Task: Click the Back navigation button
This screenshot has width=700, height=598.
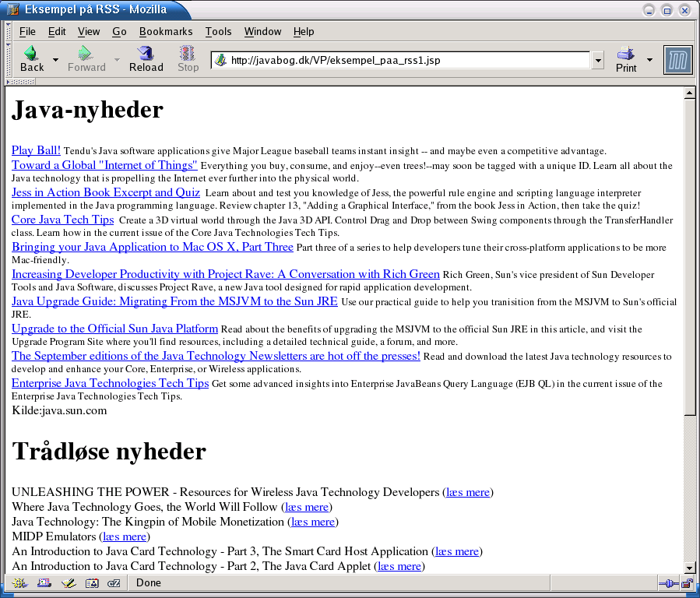Action: tap(31, 59)
